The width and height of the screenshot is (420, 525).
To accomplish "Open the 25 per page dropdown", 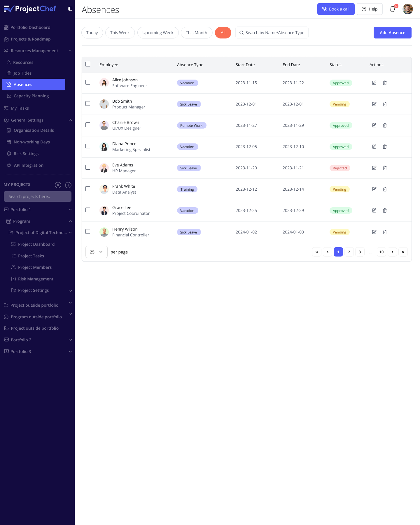I will point(96,252).
